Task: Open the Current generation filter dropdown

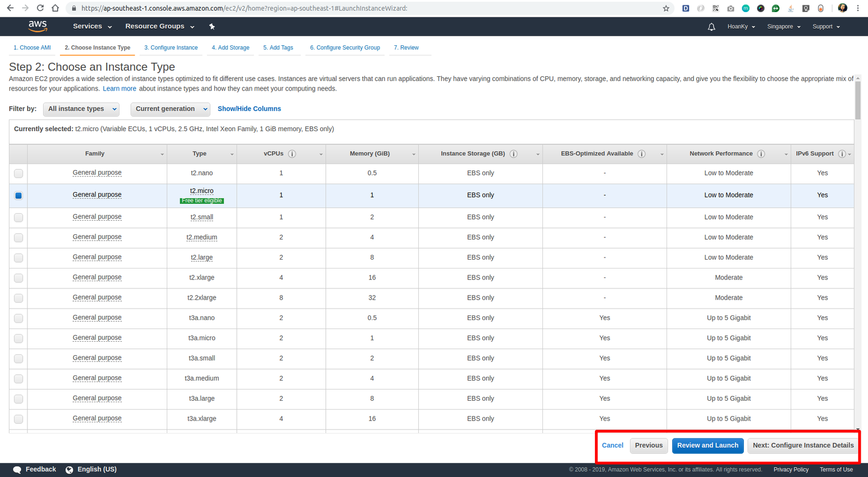Action: pos(170,109)
